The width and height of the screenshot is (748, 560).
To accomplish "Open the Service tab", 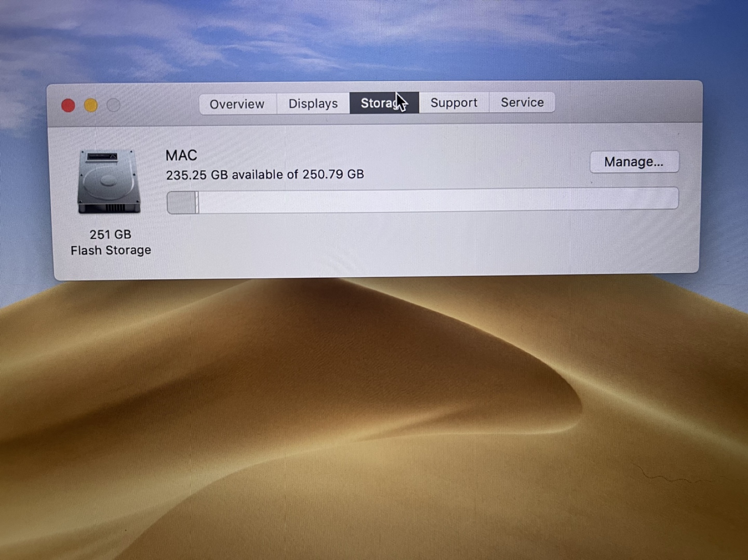I will coord(522,102).
